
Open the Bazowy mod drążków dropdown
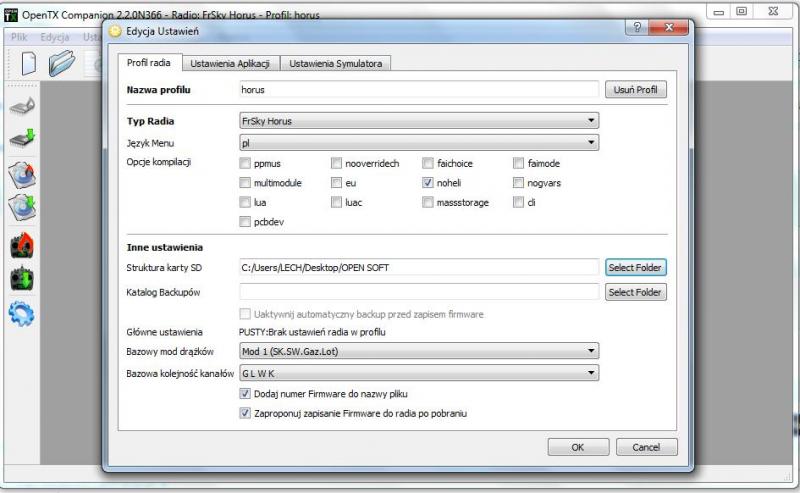[418, 351]
